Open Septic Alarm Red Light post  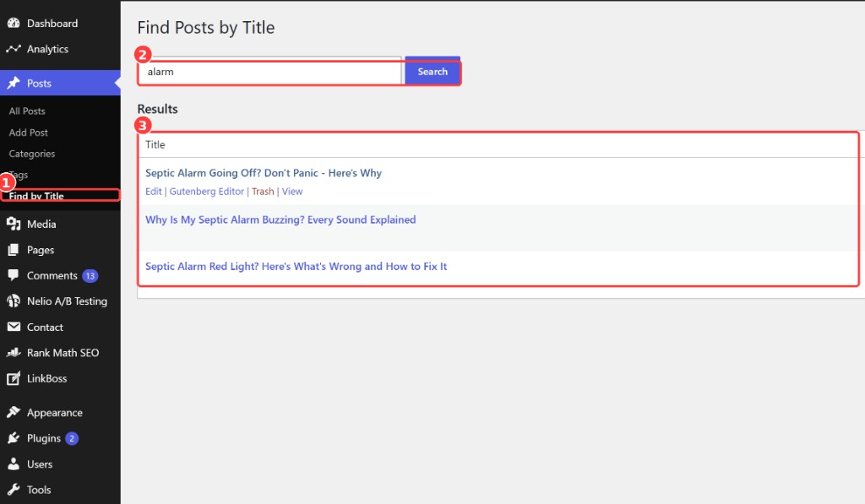tap(296, 266)
